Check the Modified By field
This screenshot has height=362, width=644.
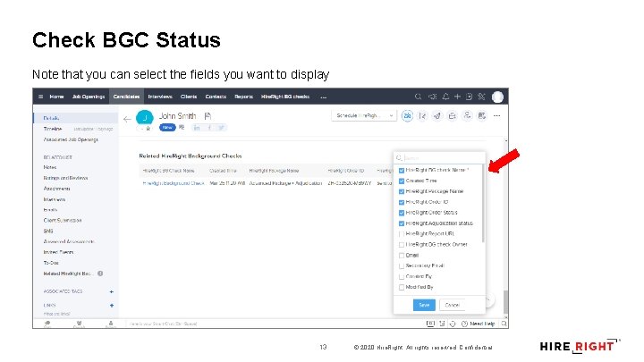coord(402,287)
